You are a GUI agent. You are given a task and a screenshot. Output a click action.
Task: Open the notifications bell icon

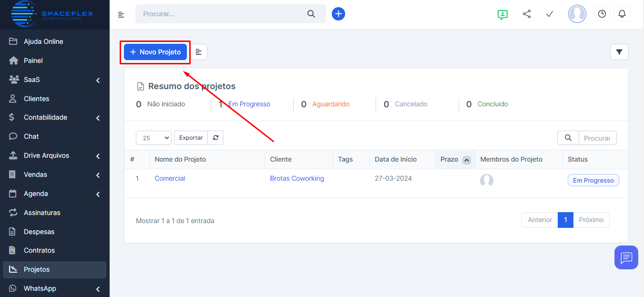[x=622, y=14]
